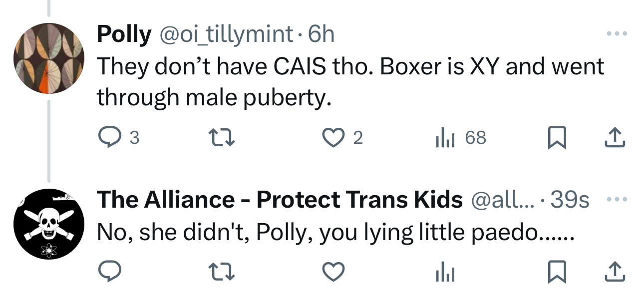Image resolution: width=644 pixels, height=303 pixels.
Task: Repost The Alliance's tweet
Action: [x=221, y=272]
